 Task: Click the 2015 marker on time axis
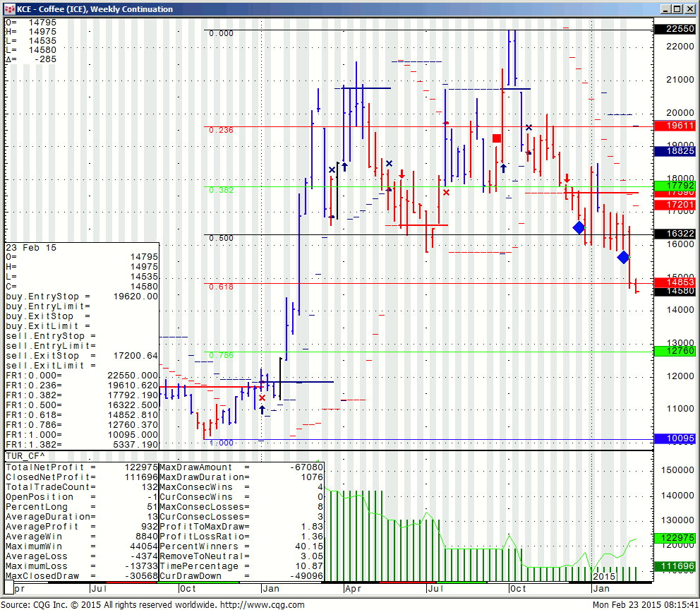point(603,577)
